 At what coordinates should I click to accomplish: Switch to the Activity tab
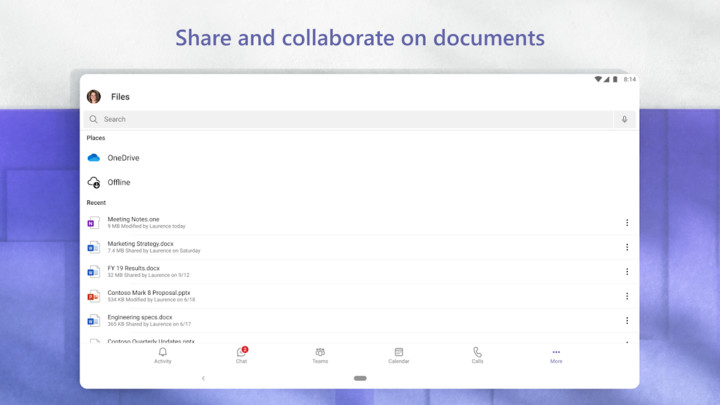pos(163,355)
